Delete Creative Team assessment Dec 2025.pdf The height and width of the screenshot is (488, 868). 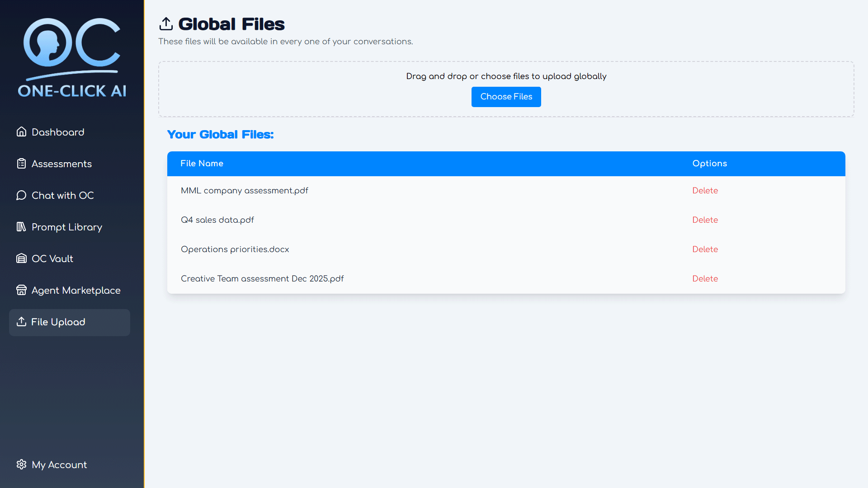tap(705, 279)
